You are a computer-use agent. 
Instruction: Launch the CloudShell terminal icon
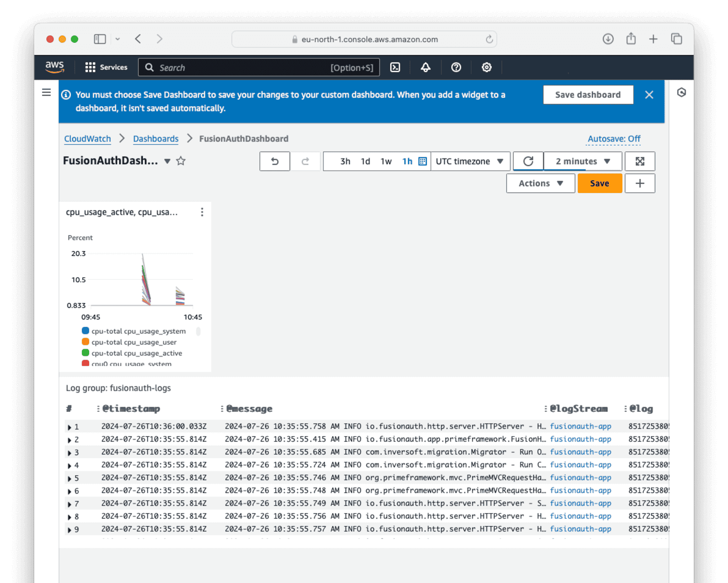395,67
